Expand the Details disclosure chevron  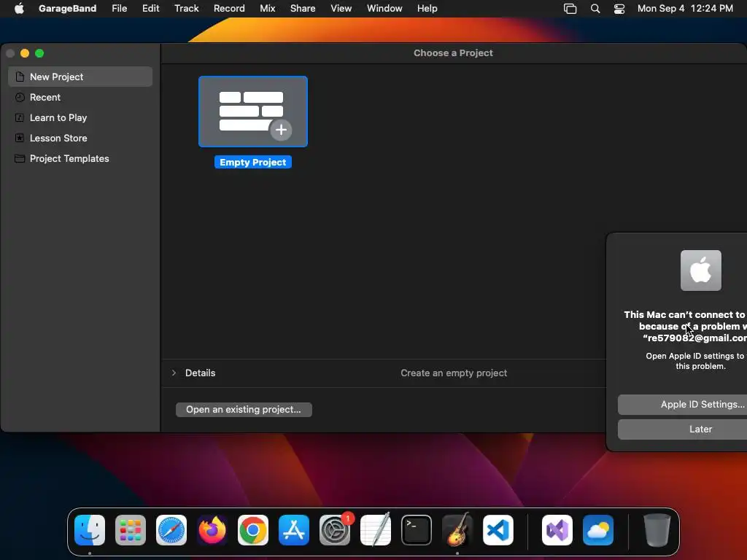(174, 373)
